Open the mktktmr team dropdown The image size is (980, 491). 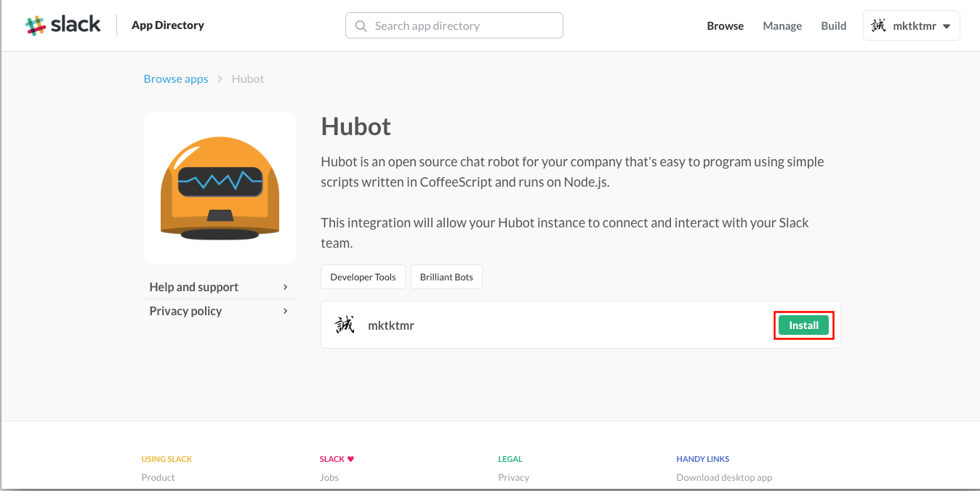[x=912, y=25]
